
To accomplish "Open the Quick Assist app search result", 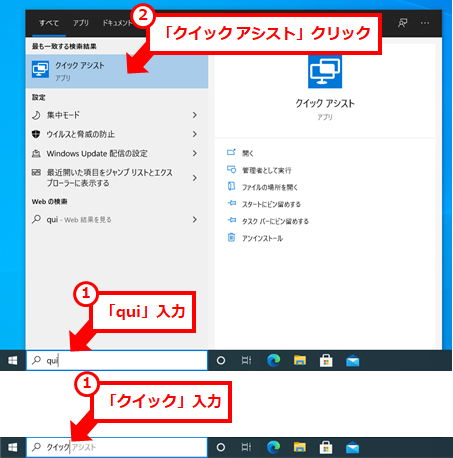I will tap(117, 71).
